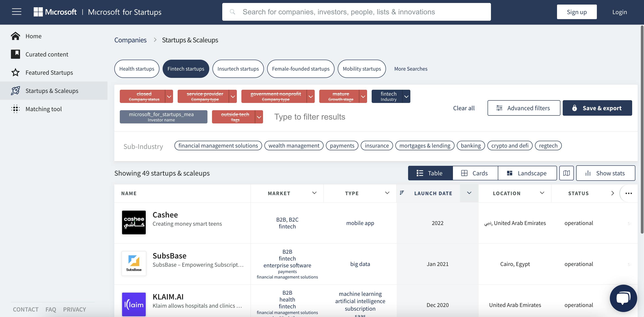
Task: Open Featured Startups in sidebar
Action: coord(54,72)
